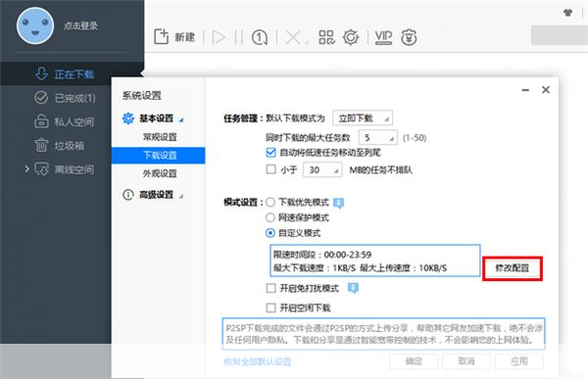Screen dimensions: 588x379
Task: Click the pause download icon
Action: click(x=238, y=37)
